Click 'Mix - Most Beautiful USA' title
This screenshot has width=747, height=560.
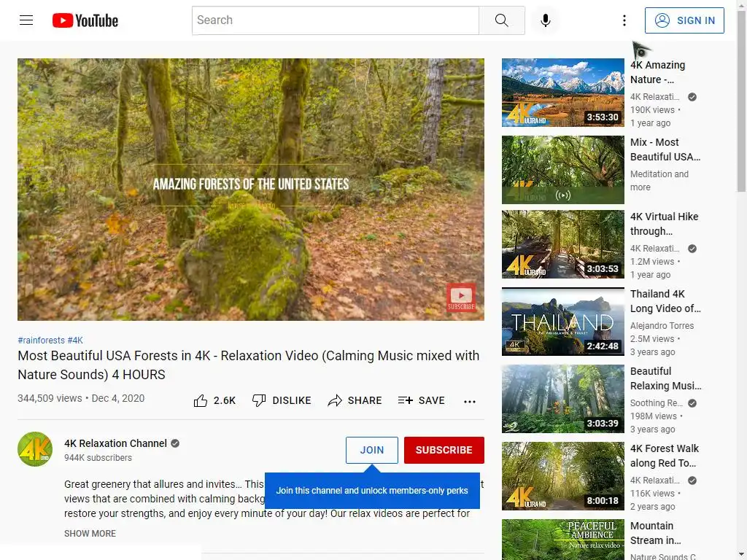point(665,149)
